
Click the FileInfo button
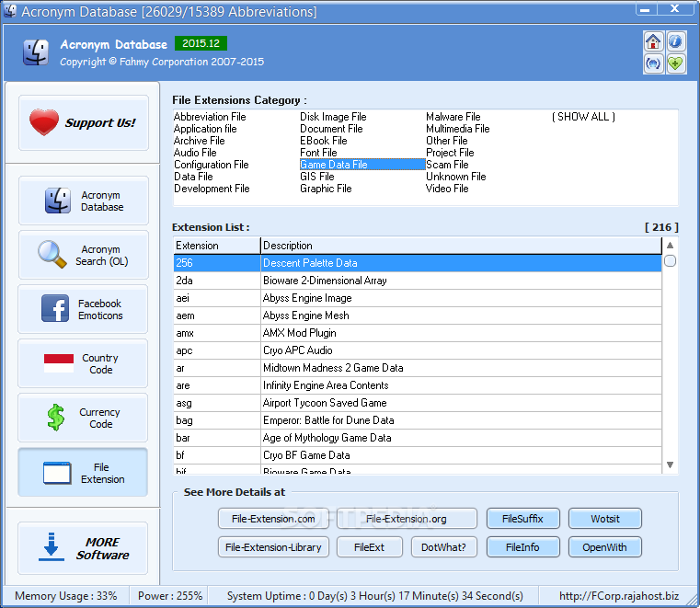522,547
